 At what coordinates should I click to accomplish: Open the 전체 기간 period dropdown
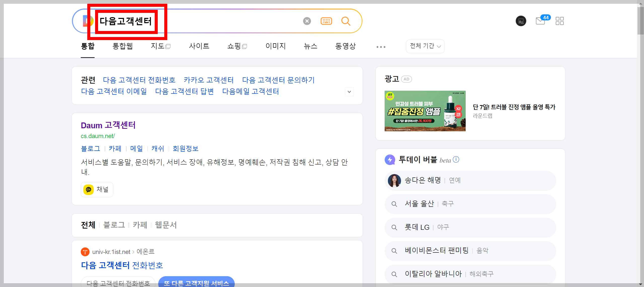tap(425, 46)
